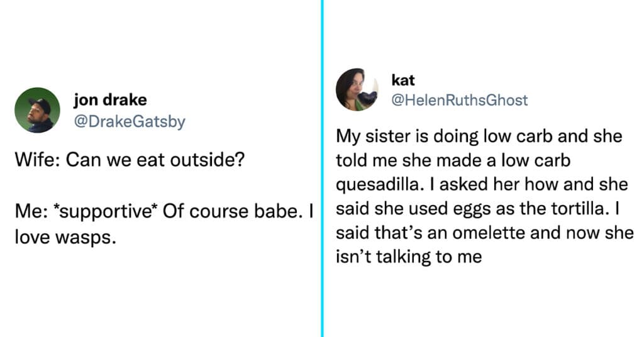The width and height of the screenshot is (644, 337).
Task: Open jon drake's profile picture
Action: click(37, 110)
